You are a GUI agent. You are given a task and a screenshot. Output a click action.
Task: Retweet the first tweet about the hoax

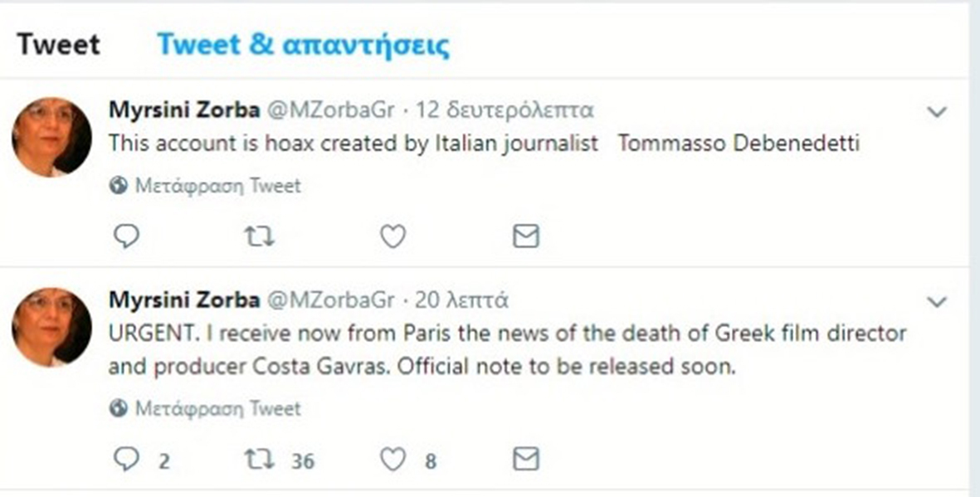(260, 236)
